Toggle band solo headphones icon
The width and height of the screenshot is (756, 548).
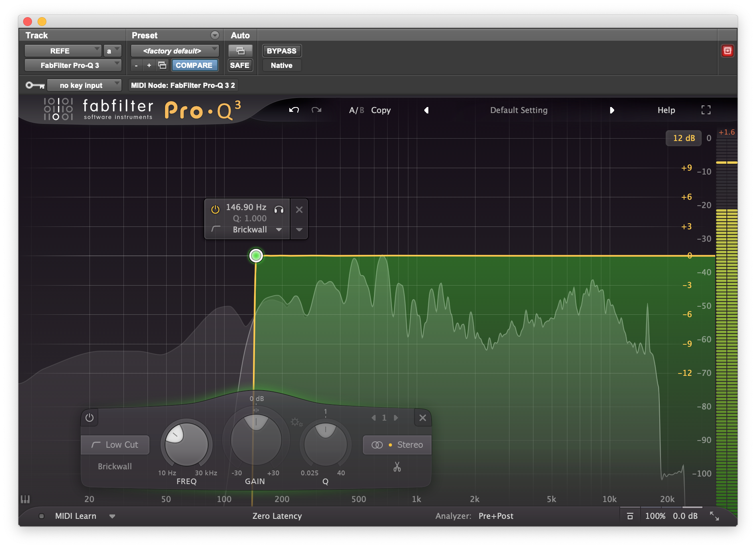pyautogui.click(x=279, y=209)
